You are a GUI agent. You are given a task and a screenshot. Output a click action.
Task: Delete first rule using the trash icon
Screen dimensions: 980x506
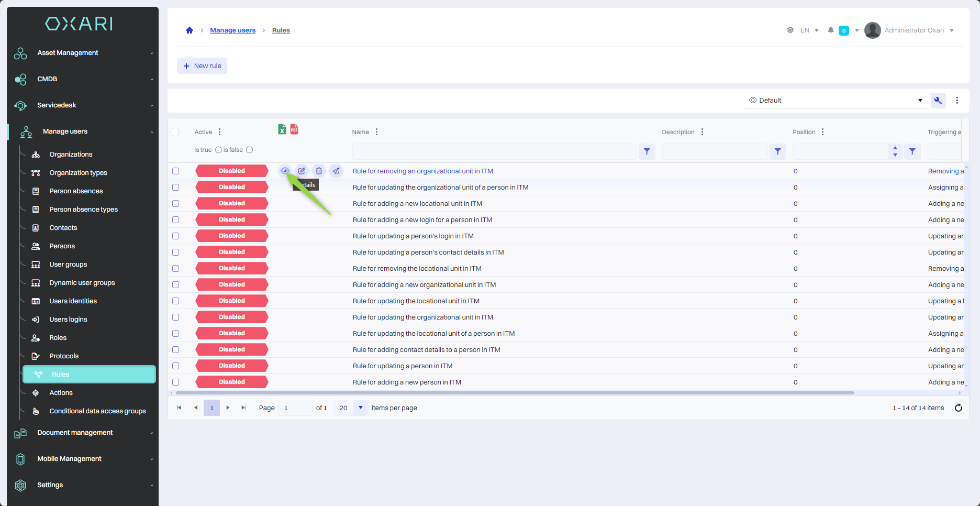click(319, 171)
